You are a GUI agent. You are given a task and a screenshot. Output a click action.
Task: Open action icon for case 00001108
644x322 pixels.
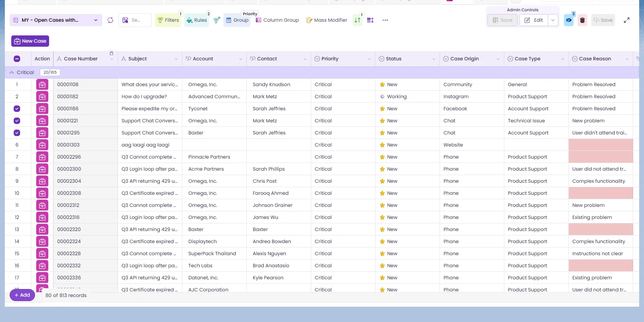tap(42, 85)
